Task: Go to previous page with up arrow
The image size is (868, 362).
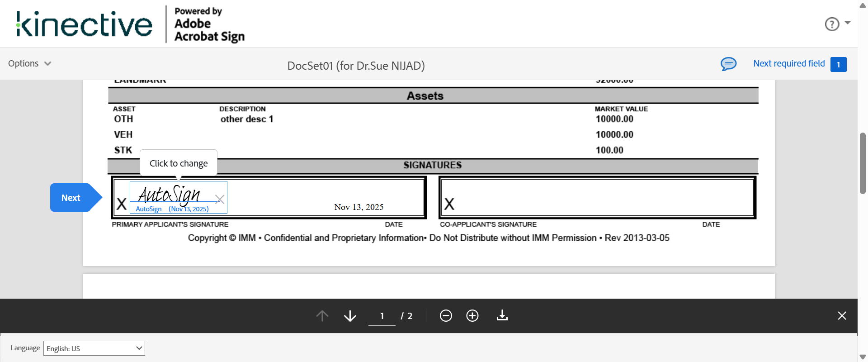Action: 322,315
